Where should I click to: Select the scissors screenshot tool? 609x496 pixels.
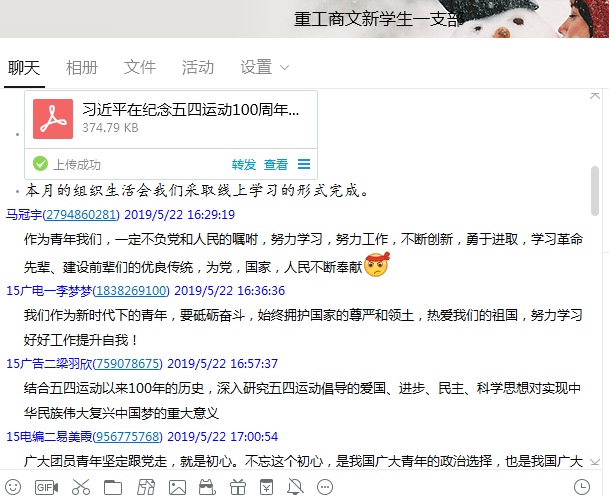click(81, 487)
